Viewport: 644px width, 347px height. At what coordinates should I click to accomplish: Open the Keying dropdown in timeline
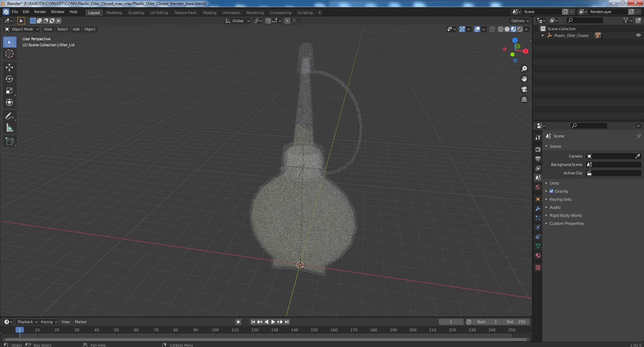pos(49,322)
